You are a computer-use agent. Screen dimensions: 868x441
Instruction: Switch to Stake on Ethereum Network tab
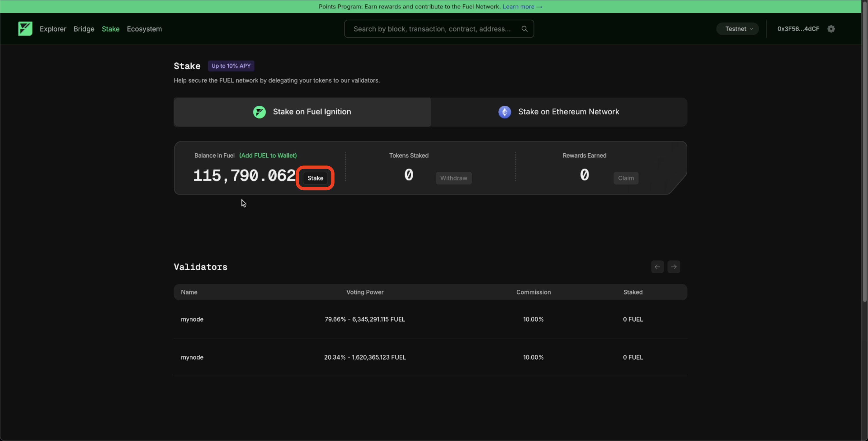point(559,112)
